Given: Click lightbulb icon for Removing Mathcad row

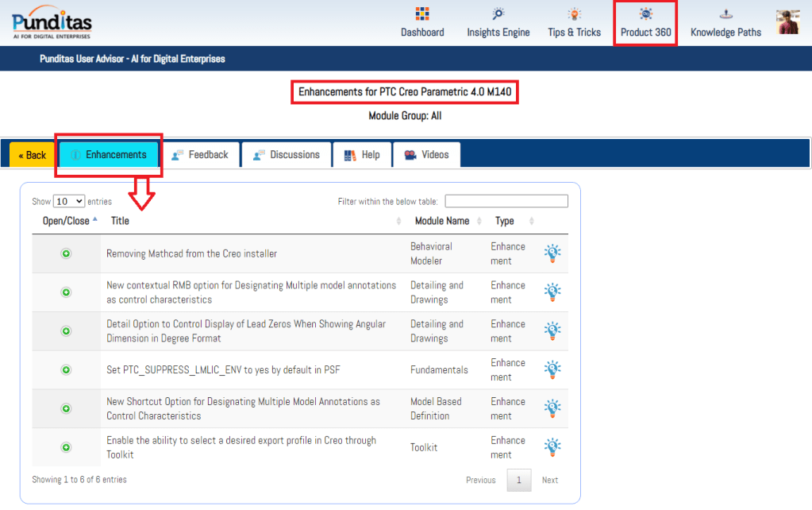Looking at the screenshot, I should click(x=552, y=253).
